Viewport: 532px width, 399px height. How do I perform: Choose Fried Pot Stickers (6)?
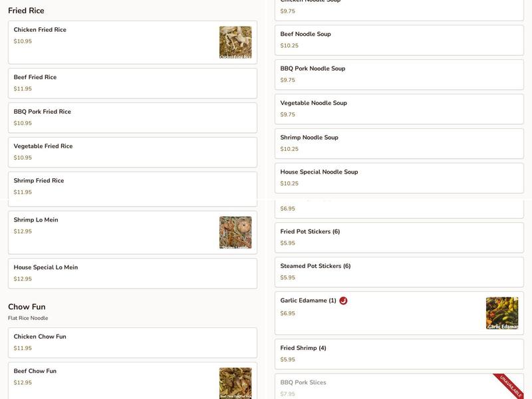click(x=400, y=237)
